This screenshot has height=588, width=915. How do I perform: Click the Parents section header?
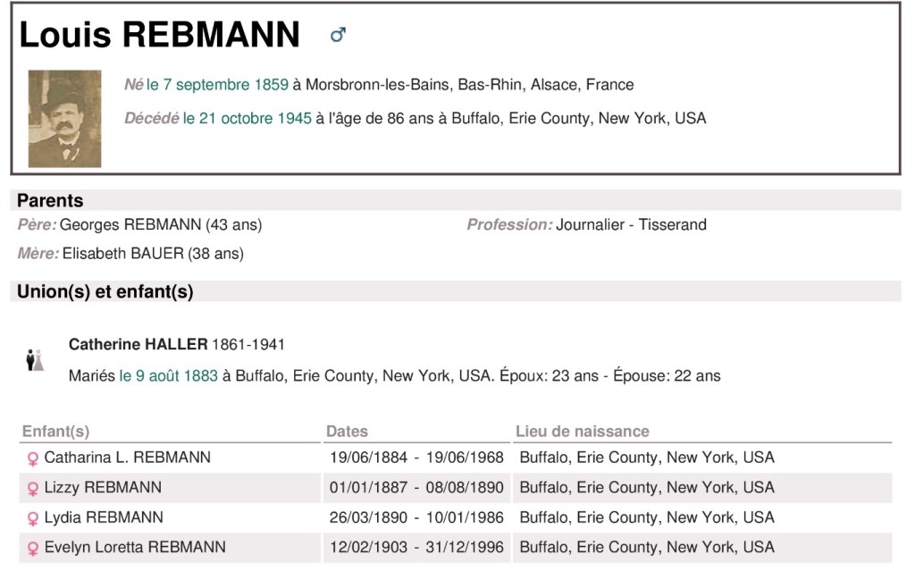50,200
